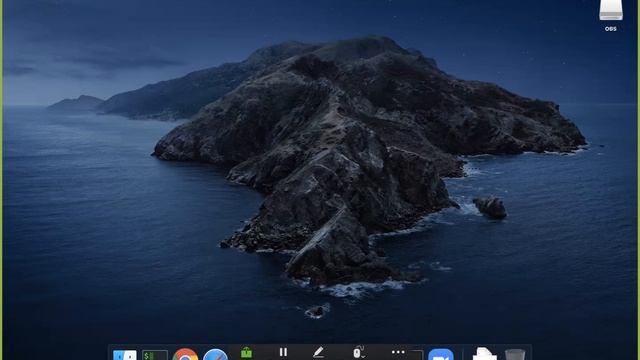Open Google Chrome in the dock
The width and height of the screenshot is (640, 360).
coord(185,354)
